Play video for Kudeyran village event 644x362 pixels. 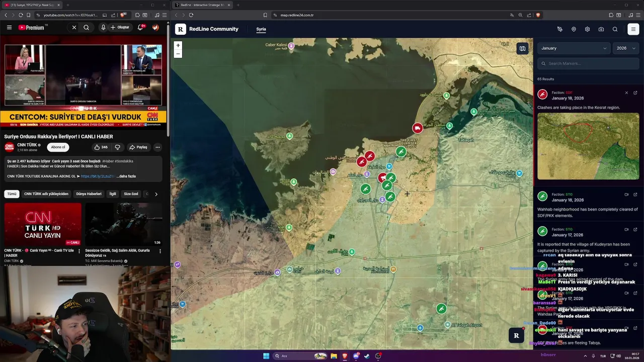tap(626, 229)
